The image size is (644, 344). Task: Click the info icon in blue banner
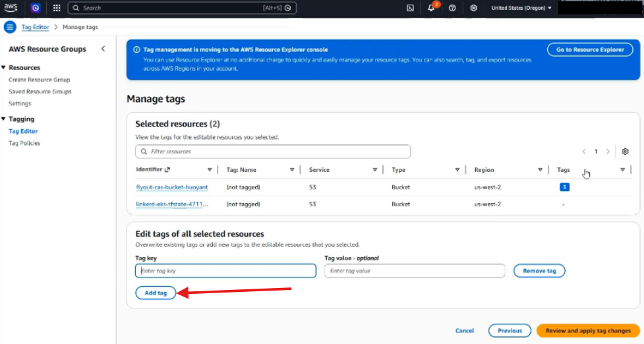coord(136,49)
